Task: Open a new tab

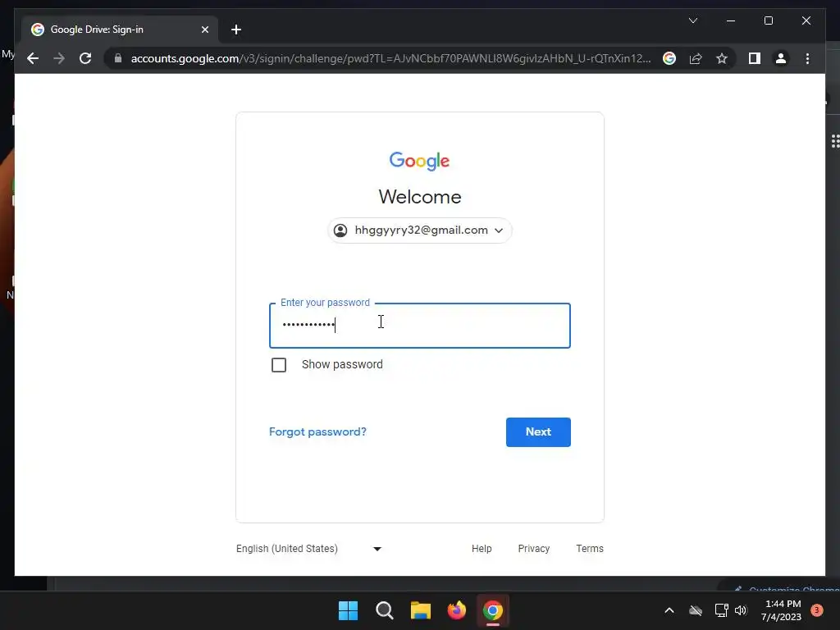Action: [x=235, y=30]
